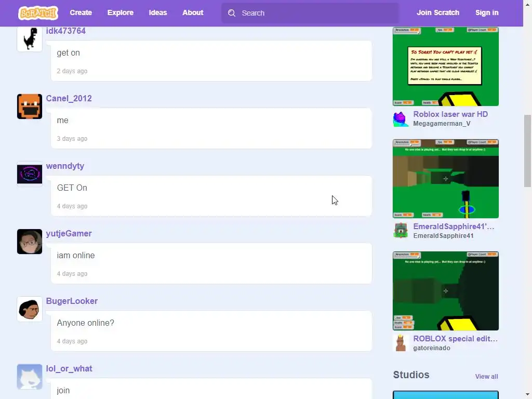This screenshot has width=532, height=399.
Task: Open the Ideas menu item
Action: click(158, 12)
